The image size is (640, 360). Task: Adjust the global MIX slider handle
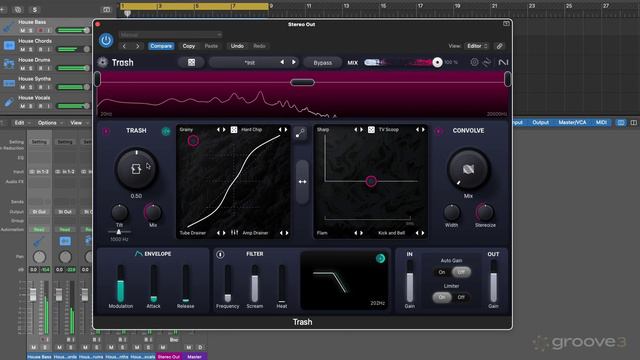437,62
